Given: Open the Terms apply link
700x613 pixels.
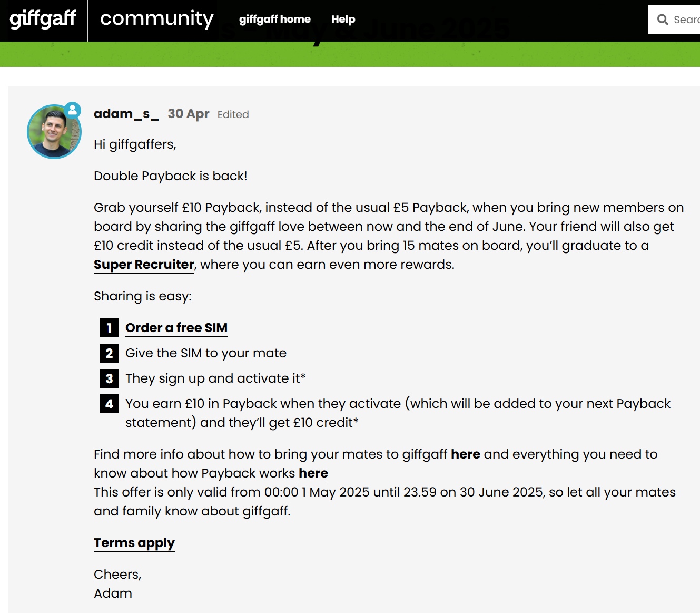Looking at the screenshot, I should [134, 543].
